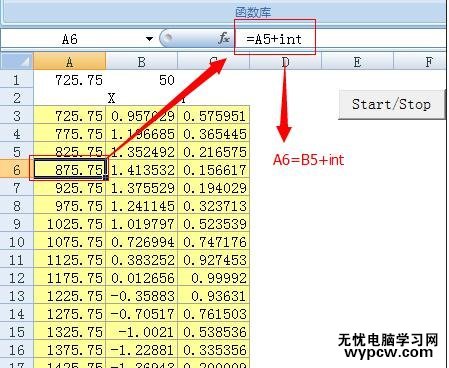Select column F header
This screenshot has height=368, width=449.
click(x=420, y=61)
